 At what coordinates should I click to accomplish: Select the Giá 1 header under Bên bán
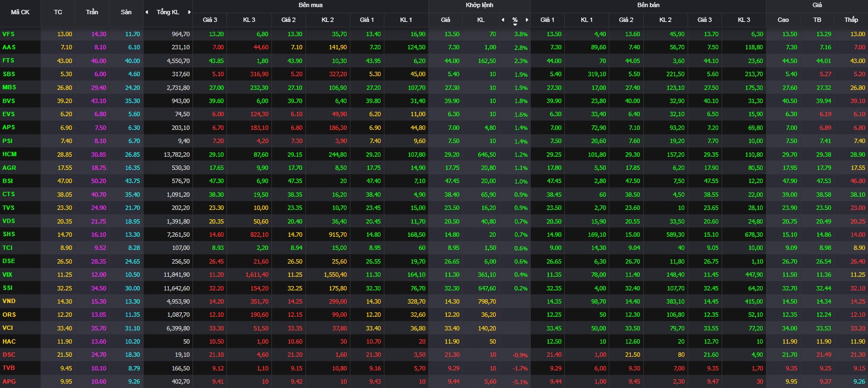[x=547, y=20]
